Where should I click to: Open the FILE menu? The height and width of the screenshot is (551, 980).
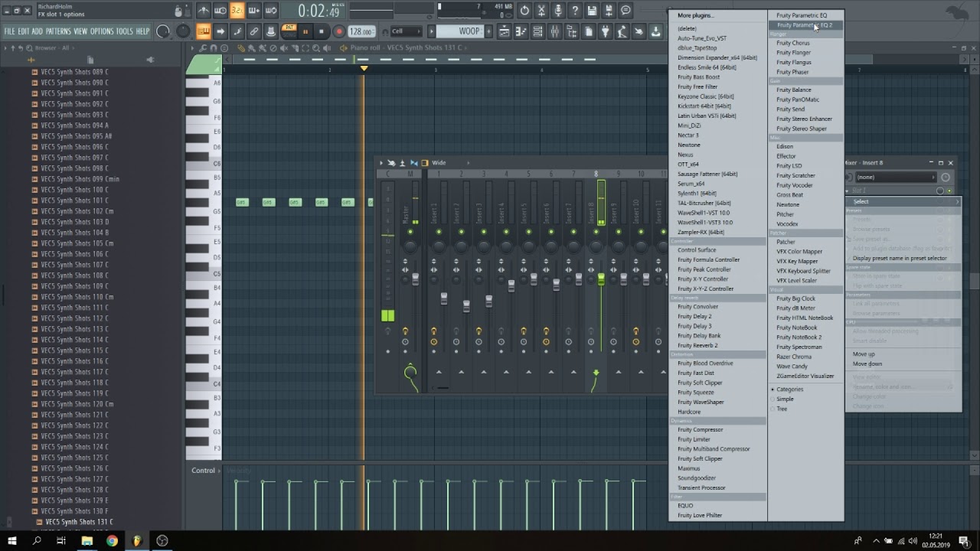point(10,31)
